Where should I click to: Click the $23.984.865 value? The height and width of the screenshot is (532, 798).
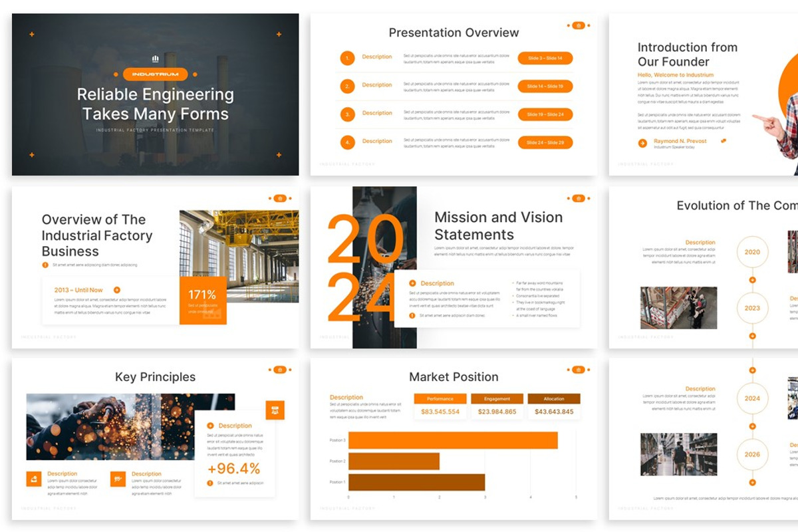coord(497,412)
